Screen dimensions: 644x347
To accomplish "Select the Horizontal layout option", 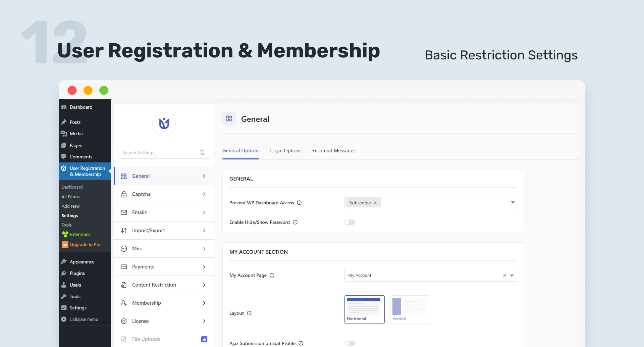I will (365, 309).
